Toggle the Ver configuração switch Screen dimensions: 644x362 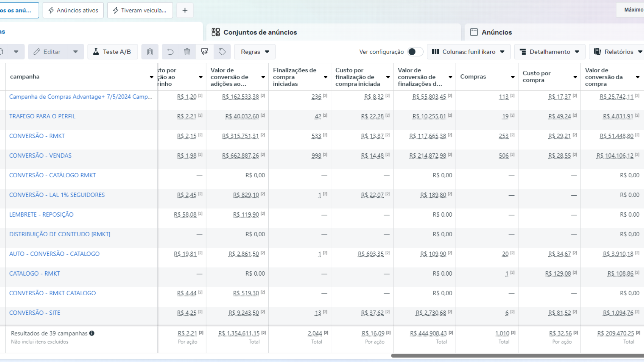415,52
